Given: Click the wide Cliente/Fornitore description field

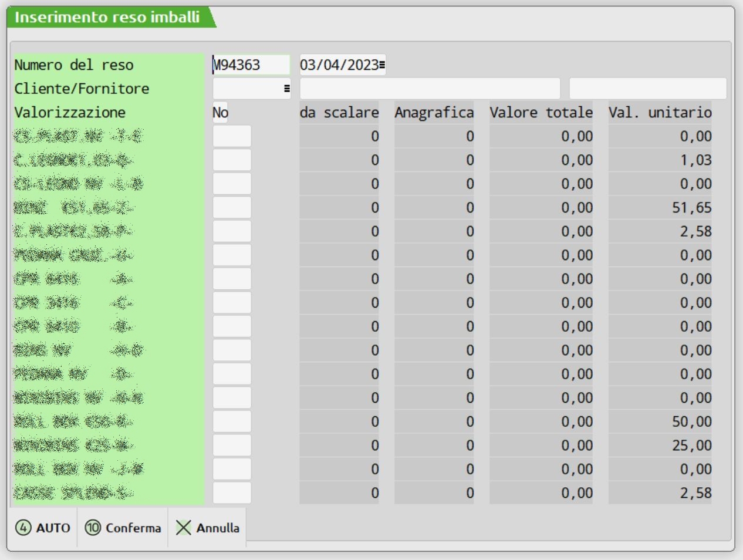Looking at the screenshot, I should (430, 89).
